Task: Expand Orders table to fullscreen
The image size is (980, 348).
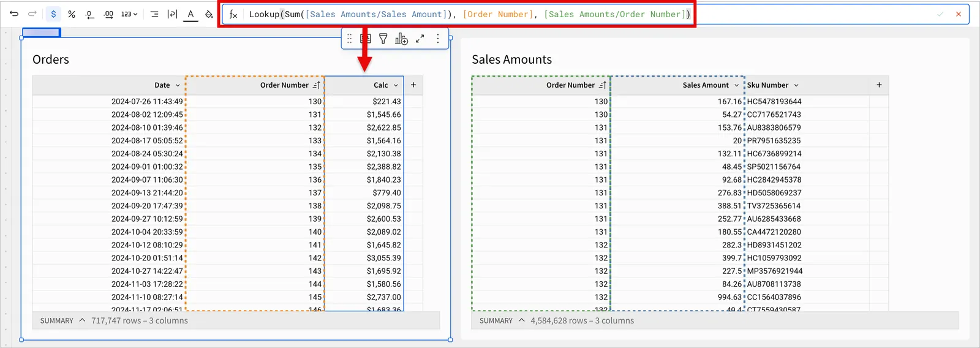Action: 420,39
